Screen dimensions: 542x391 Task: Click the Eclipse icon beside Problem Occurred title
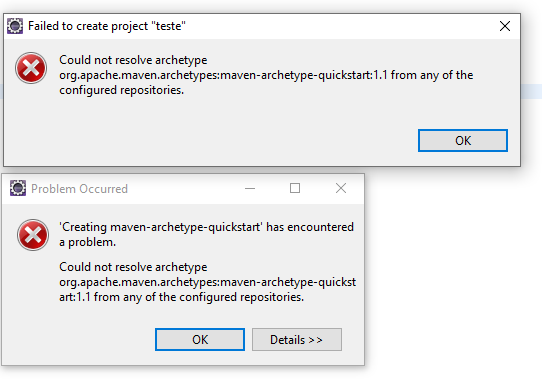(18, 188)
